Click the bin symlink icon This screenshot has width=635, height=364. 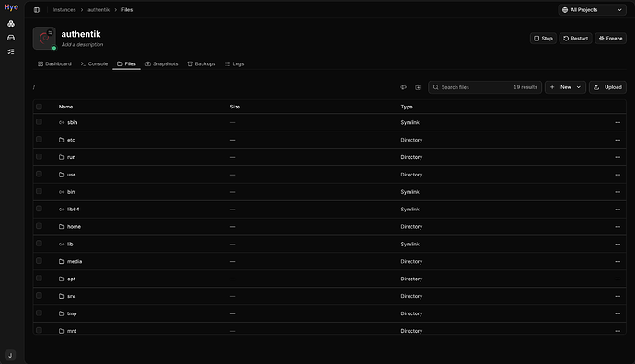[62, 192]
